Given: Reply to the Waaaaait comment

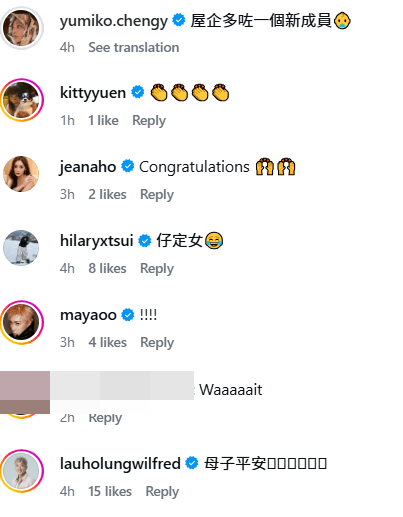Looking at the screenshot, I should (105, 418).
